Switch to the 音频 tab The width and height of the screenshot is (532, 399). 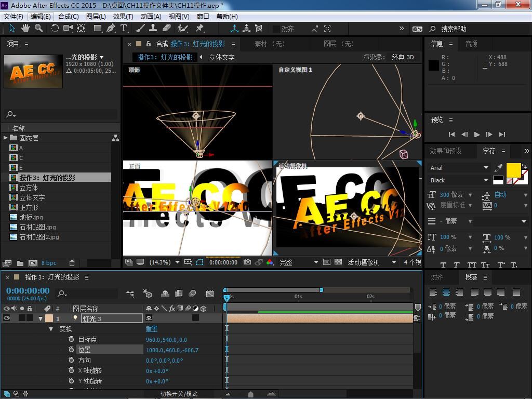pyautogui.click(x=471, y=44)
